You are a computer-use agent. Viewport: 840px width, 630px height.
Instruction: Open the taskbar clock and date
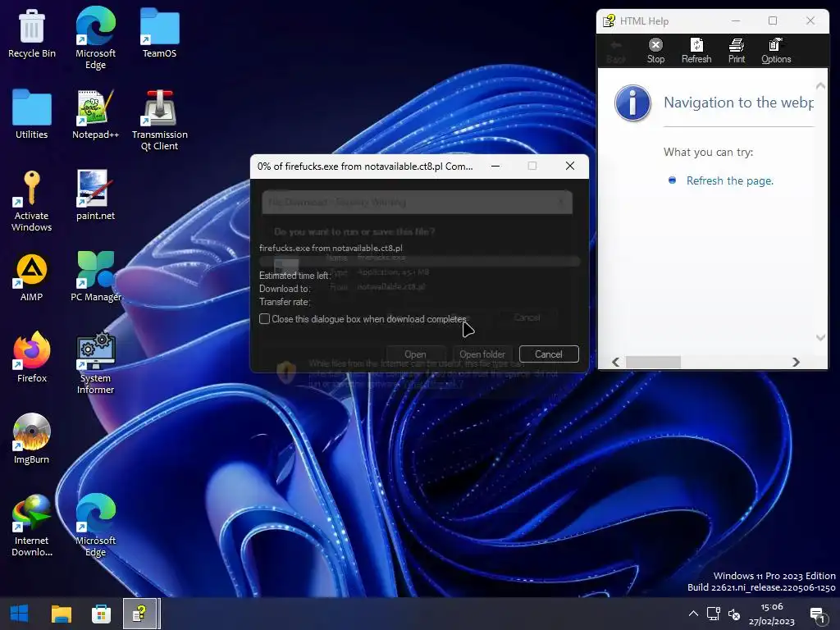click(x=771, y=614)
